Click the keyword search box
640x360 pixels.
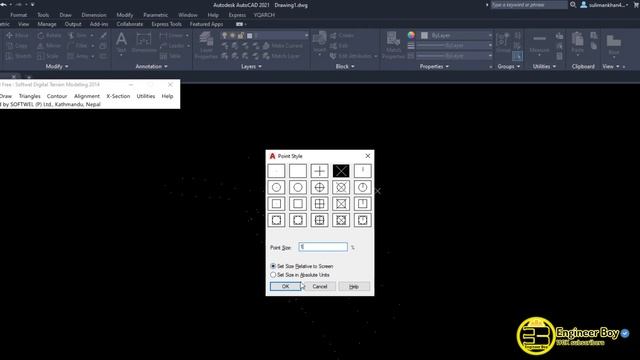pyautogui.click(x=529, y=5)
